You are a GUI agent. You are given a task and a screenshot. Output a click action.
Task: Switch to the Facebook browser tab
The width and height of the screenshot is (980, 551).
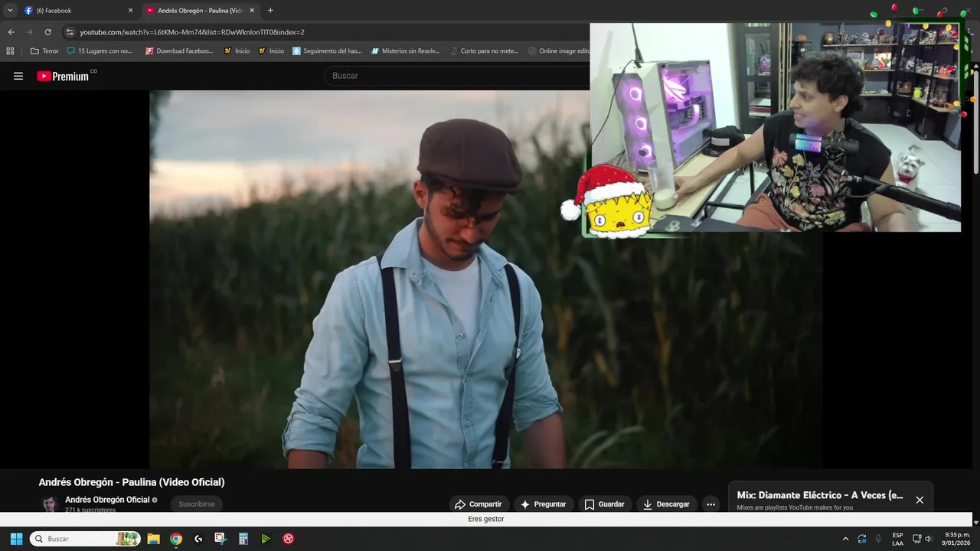[x=77, y=11]
